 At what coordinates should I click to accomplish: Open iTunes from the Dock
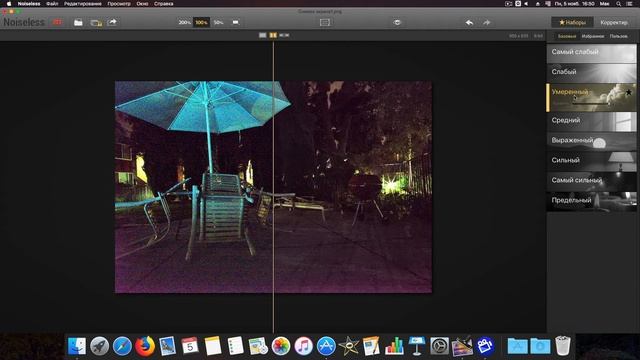(303, 346)
